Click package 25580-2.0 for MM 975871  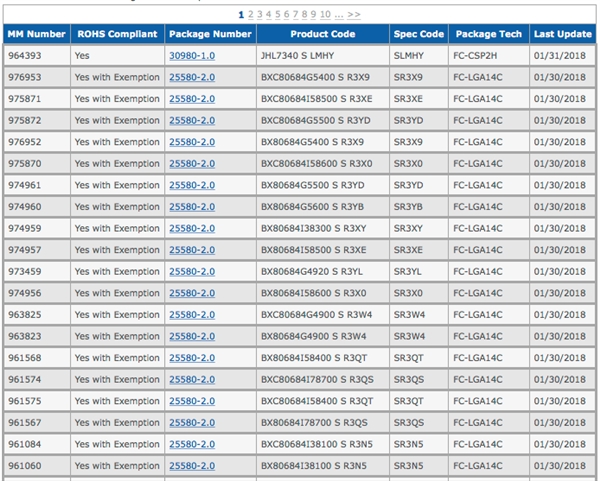pos(192,98)
